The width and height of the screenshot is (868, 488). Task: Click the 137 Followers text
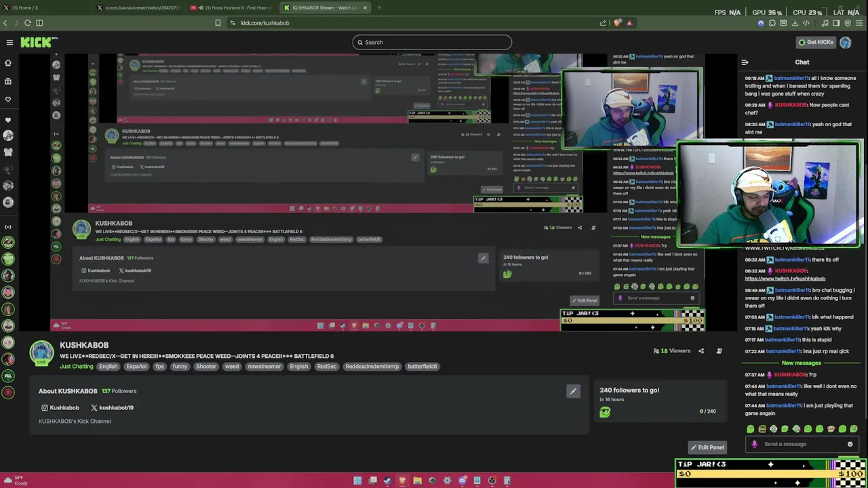pos(119,391)
